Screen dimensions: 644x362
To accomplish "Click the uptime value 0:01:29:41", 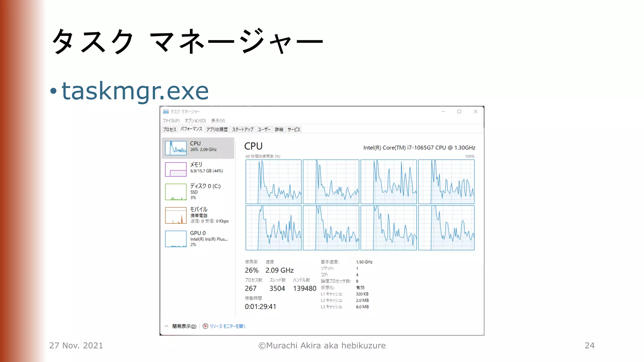I will point(260,307).
